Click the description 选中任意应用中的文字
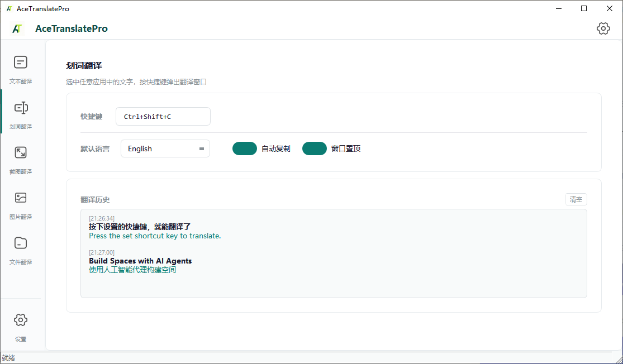The height and width of the screenshot is (364, 623). pos(101,82)
